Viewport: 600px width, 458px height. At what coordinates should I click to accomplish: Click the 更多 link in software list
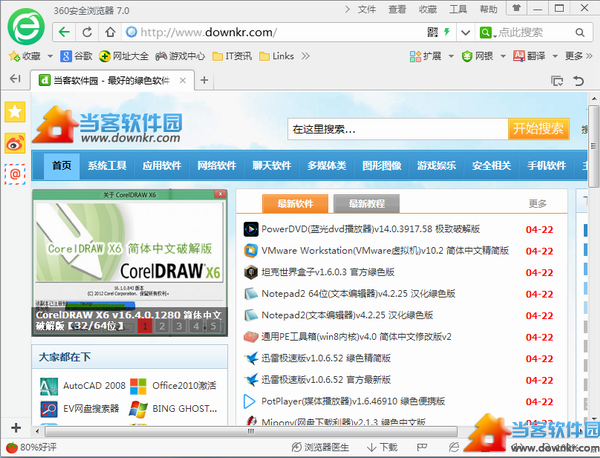(x=537, y=204)
